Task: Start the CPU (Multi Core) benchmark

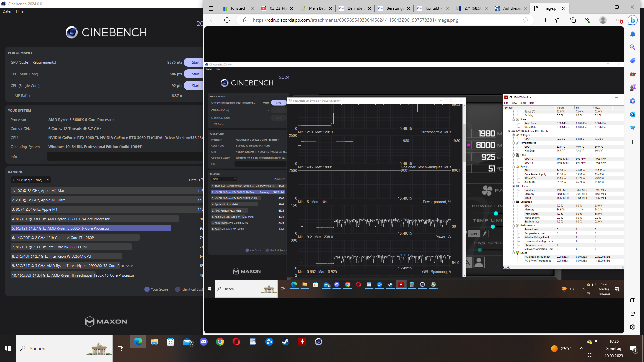Action: (195, 74)
